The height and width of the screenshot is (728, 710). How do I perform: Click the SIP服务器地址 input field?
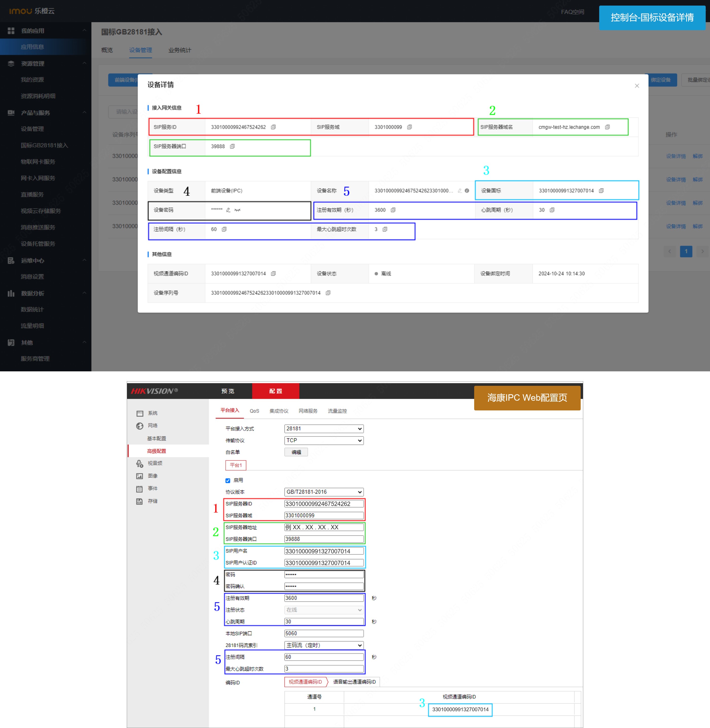pos(324,527)
